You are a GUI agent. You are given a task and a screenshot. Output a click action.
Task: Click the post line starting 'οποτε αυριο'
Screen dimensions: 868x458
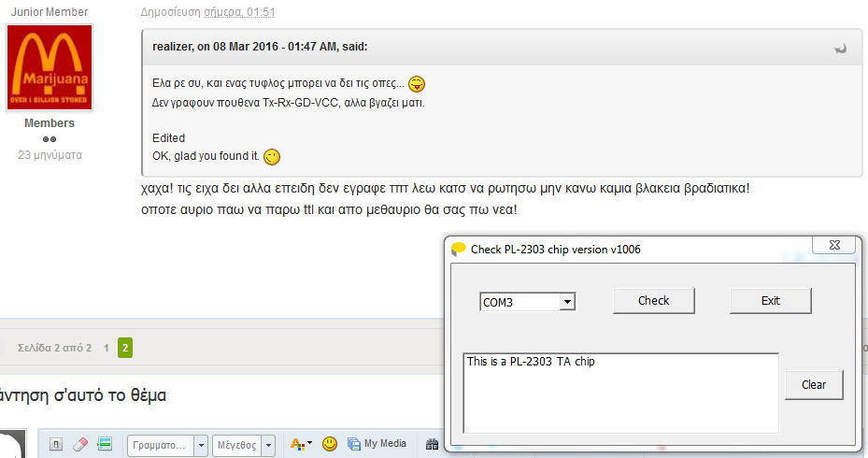pos(329,210)
